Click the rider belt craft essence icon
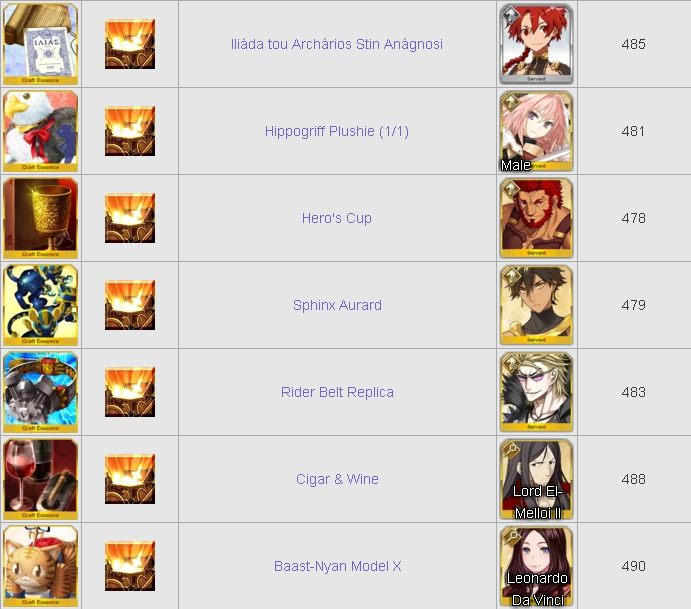The height and width of the screenshot is (609, 691). coord(41,392)
